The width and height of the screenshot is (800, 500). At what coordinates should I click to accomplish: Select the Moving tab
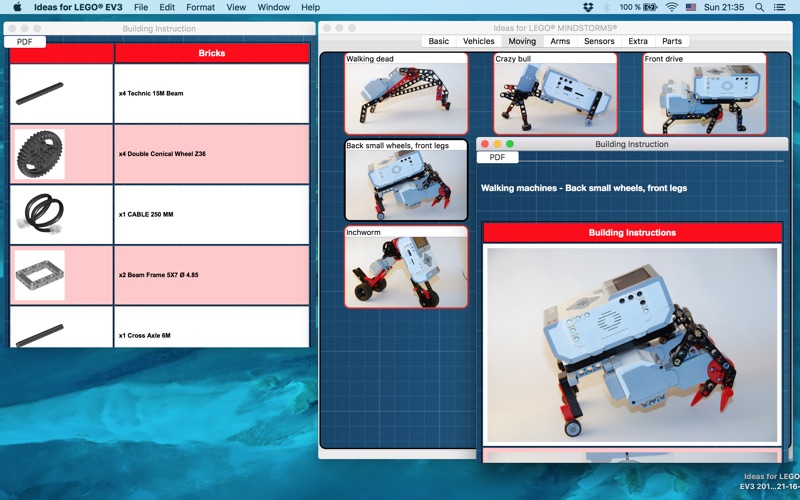[522, 41]
